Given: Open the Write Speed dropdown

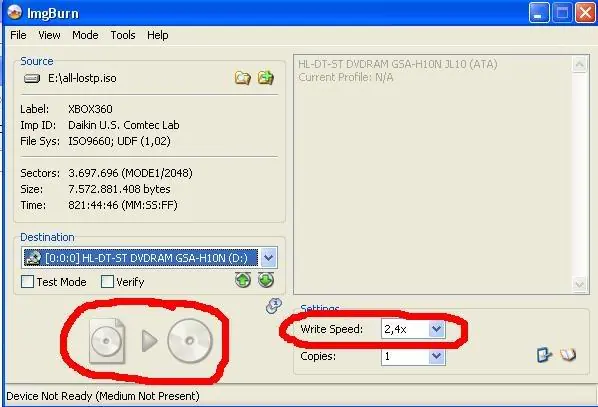Looking at the screenshot, I should [436, 329].
